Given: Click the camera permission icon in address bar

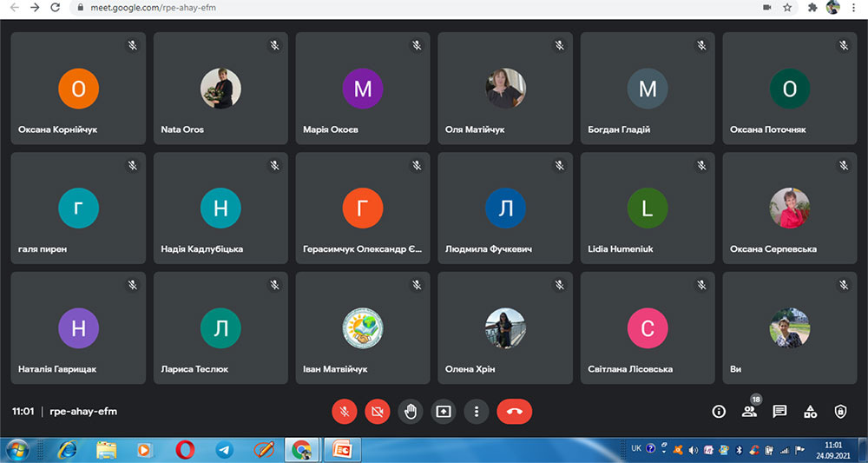Looking at the screenshot, I should [x=767, y=8].
